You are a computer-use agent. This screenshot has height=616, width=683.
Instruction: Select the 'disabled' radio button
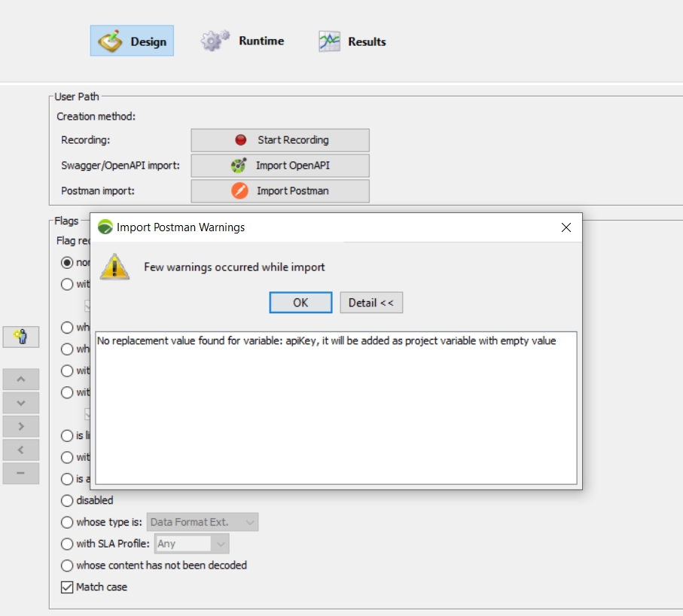click(x=67, y=501)
